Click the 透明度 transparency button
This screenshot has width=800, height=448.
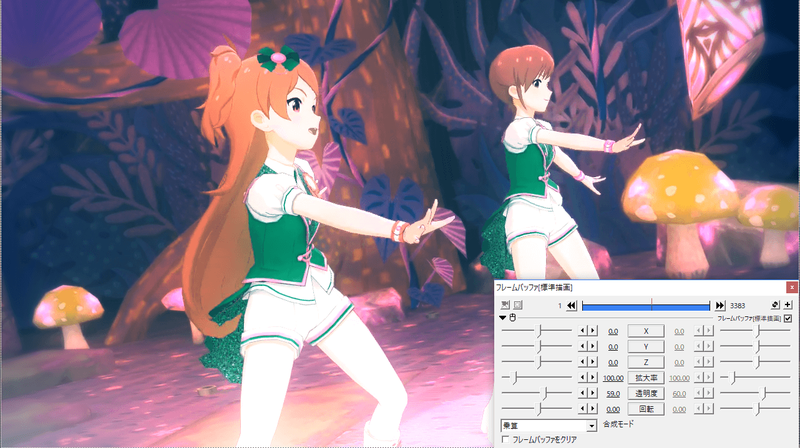646,393
